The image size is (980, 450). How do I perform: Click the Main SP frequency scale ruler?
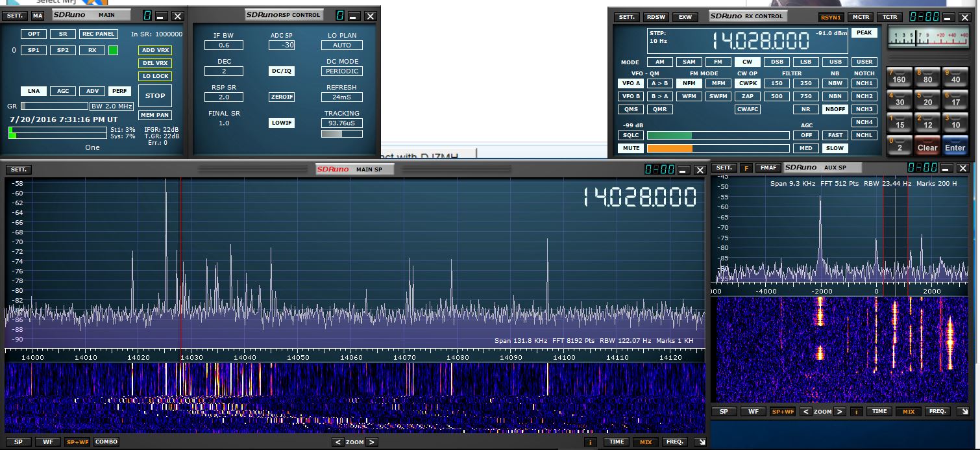click(355, 356)
